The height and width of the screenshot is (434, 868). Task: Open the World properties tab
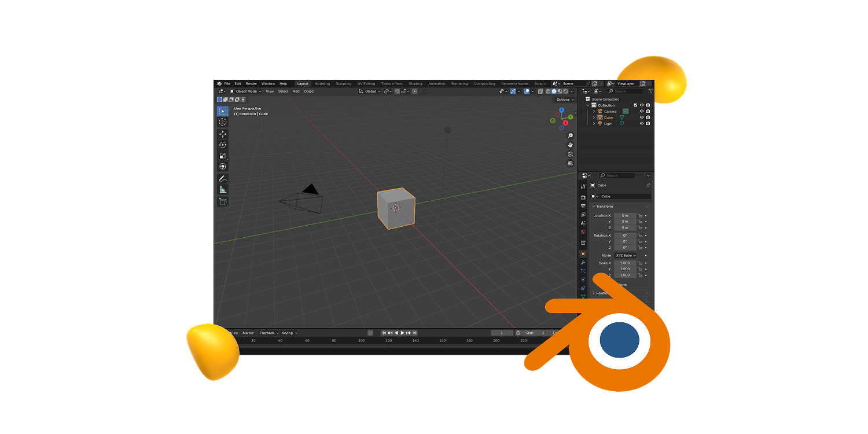tap(583, 232)
